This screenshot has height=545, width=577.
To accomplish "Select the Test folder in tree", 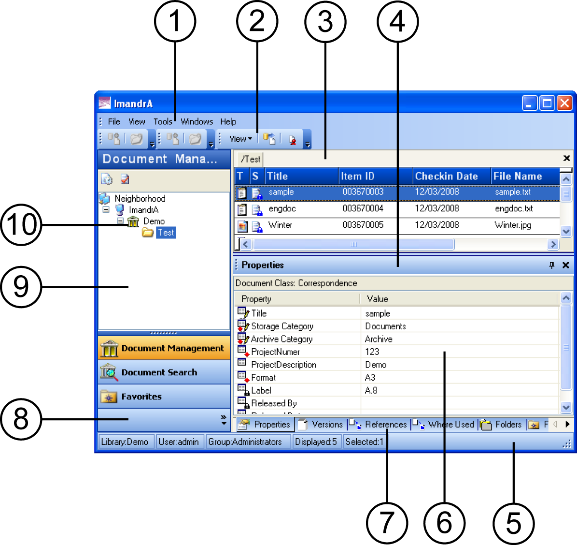I will tap(166, 233).
